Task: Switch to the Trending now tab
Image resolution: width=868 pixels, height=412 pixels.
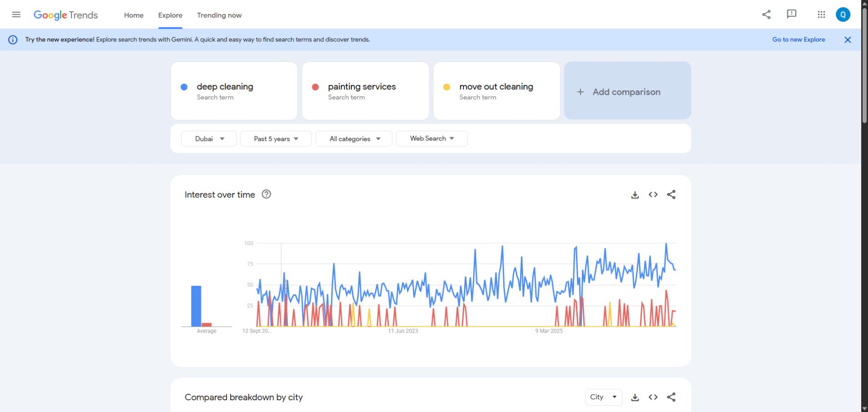Action: point(219,15)
